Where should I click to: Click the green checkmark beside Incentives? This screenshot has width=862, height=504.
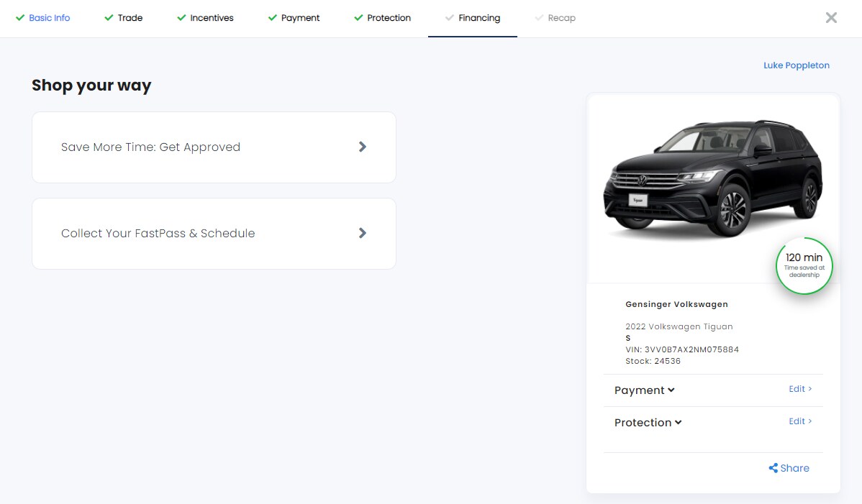(181, 17)
